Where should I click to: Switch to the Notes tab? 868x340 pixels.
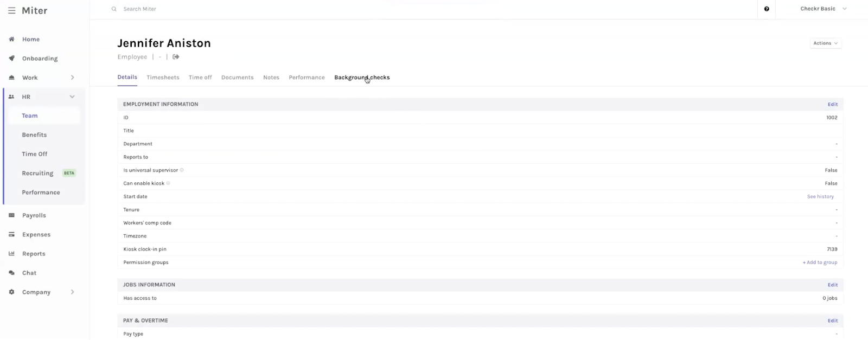pos(271,78)
